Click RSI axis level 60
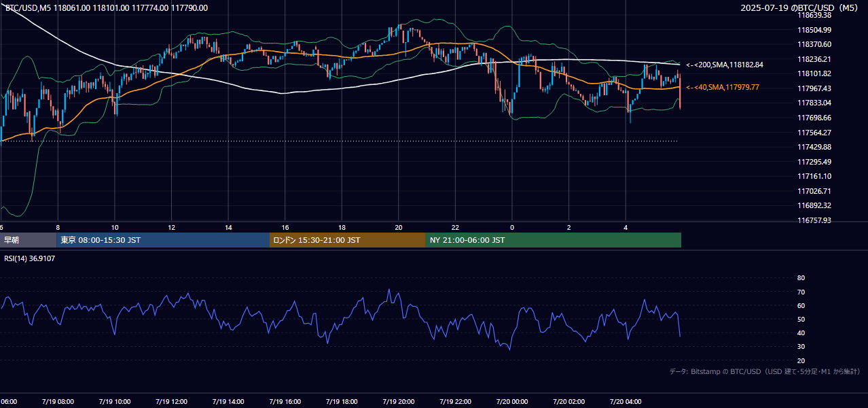The image size is (868, 408). pyautogui.click(x=801, y=305)
